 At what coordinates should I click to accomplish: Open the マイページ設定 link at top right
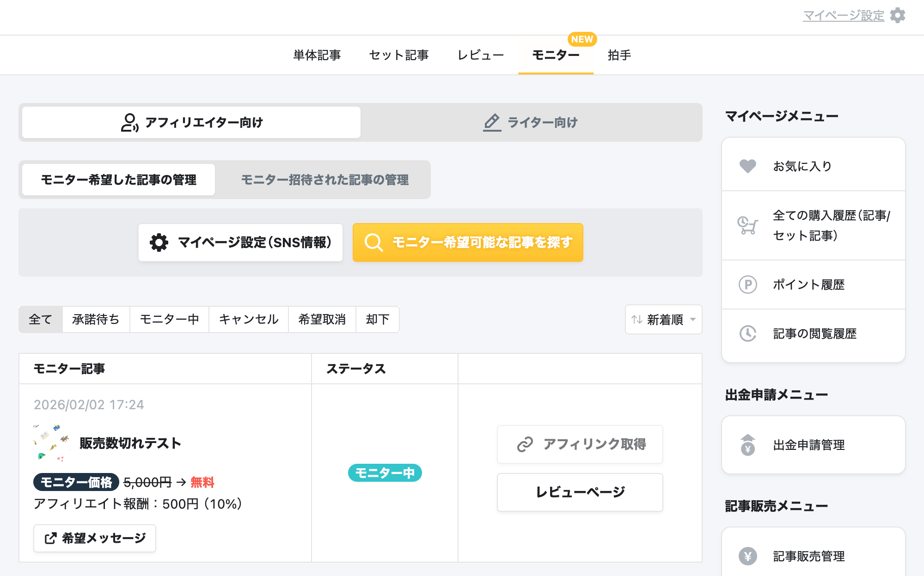(843, 16)
